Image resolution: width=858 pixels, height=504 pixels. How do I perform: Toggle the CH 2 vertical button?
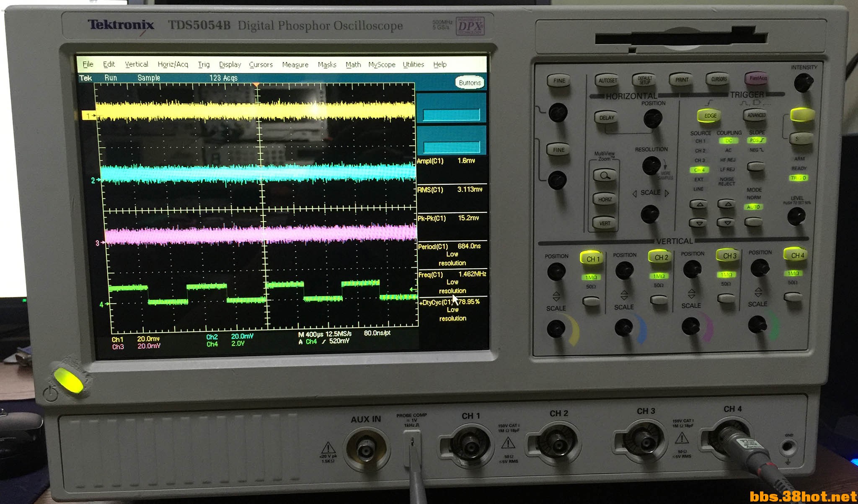[x=661, y=257]
